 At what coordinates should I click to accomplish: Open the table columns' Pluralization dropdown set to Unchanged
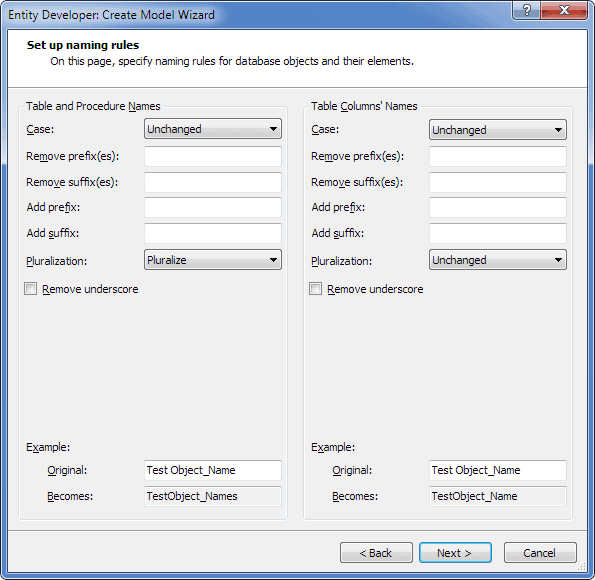[x=498, y=260]
